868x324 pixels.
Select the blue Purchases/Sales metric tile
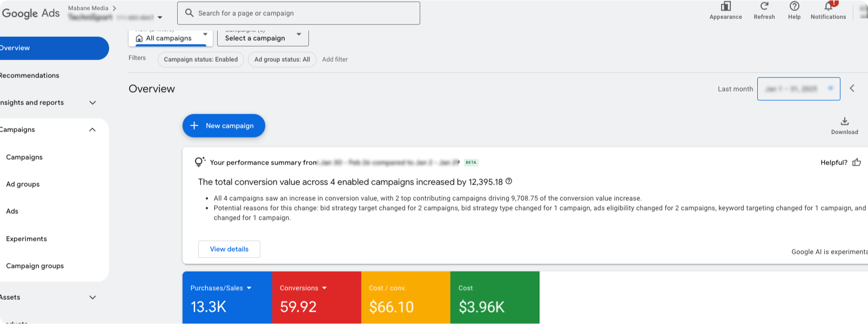click(x=227, y=297)
